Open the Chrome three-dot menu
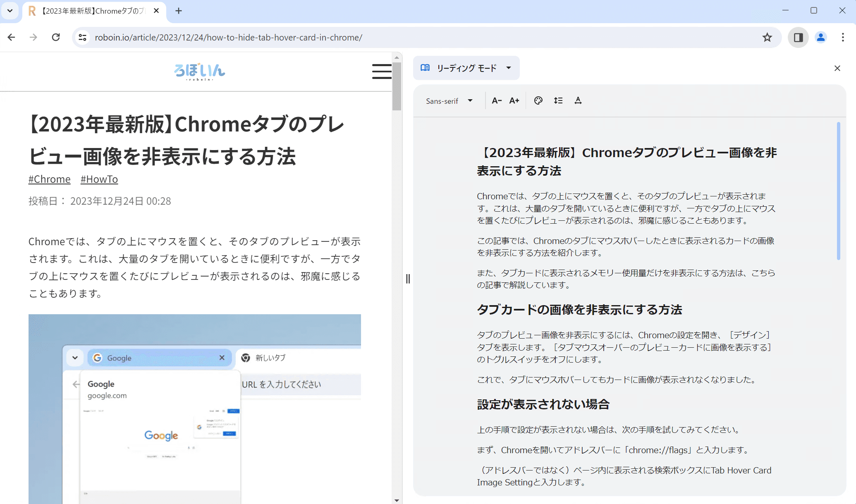Screen dimensions: 856x504 pos(843,37)
